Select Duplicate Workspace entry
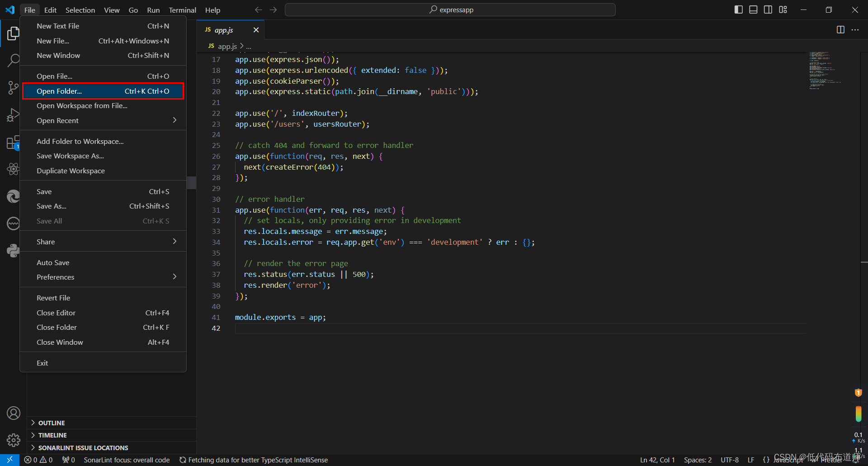868x466 pixels. click(103, 171)
